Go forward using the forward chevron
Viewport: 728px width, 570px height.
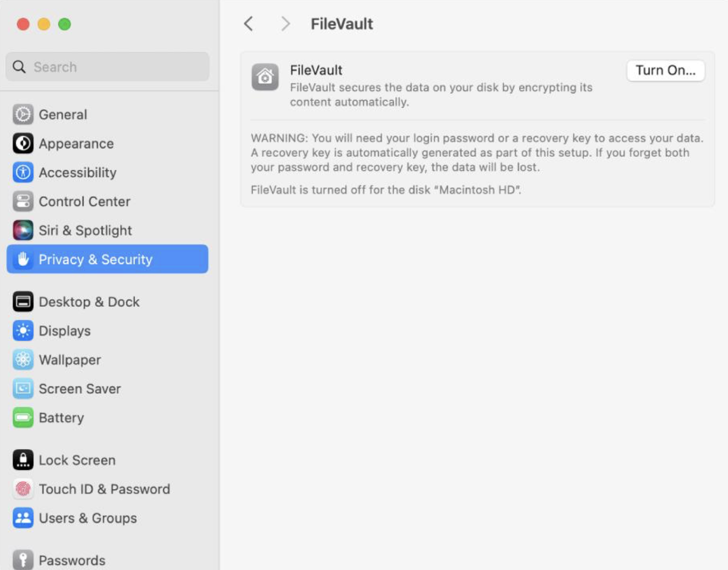click(x=285, y=23)
